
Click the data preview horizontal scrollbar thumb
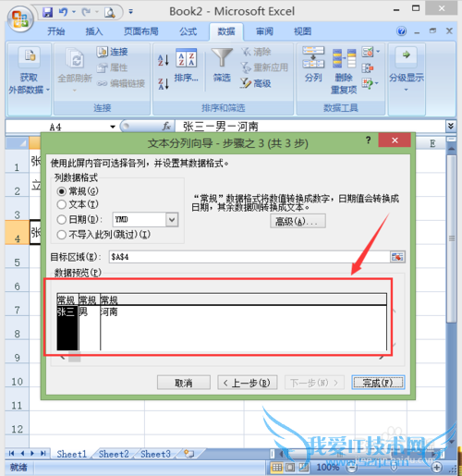[x=75, y=357]
